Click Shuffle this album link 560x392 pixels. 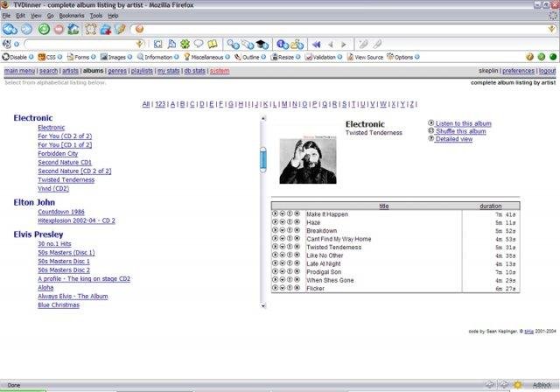click(x=461, y=131)
